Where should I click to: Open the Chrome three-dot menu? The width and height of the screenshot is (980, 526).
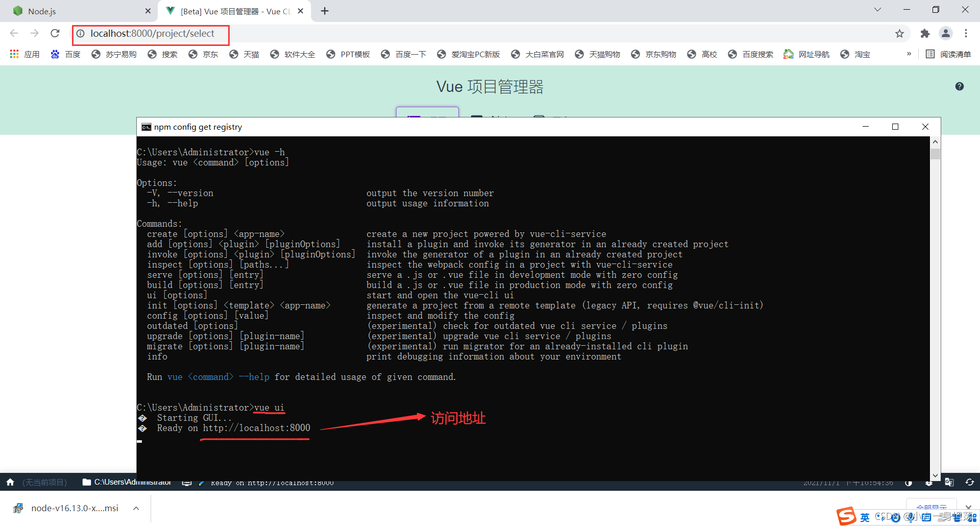tap(966, 34)
